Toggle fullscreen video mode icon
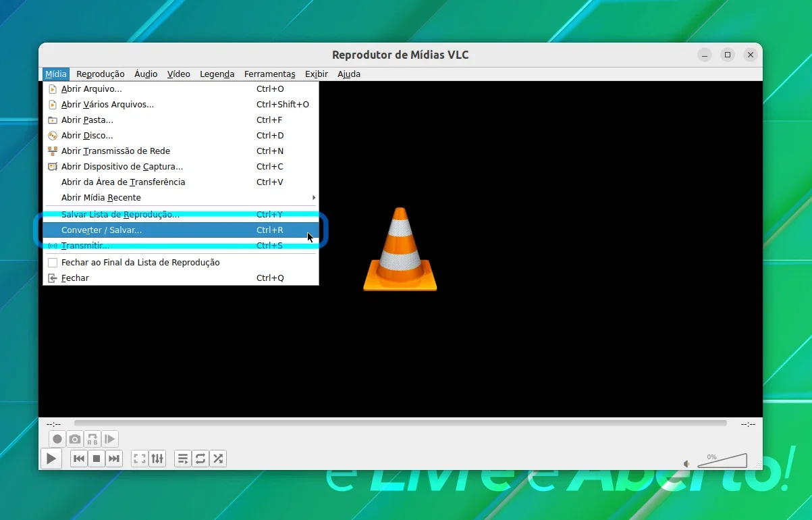Viewport: 812px width, 520px height. coord(140,459)
